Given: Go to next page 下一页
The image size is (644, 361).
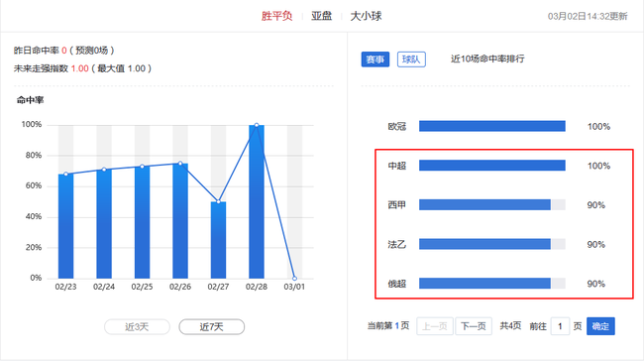Looking at the screenshot, I should click(x=474, y=326).
